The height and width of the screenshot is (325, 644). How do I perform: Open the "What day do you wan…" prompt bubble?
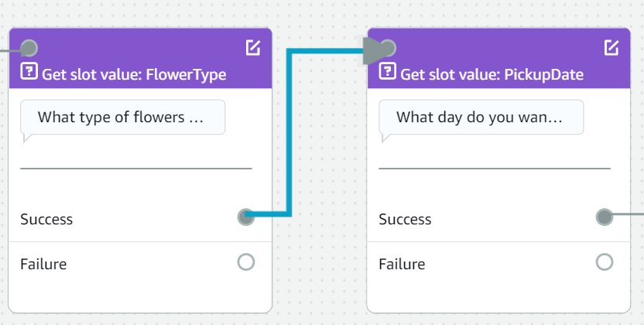click(481, 118)
